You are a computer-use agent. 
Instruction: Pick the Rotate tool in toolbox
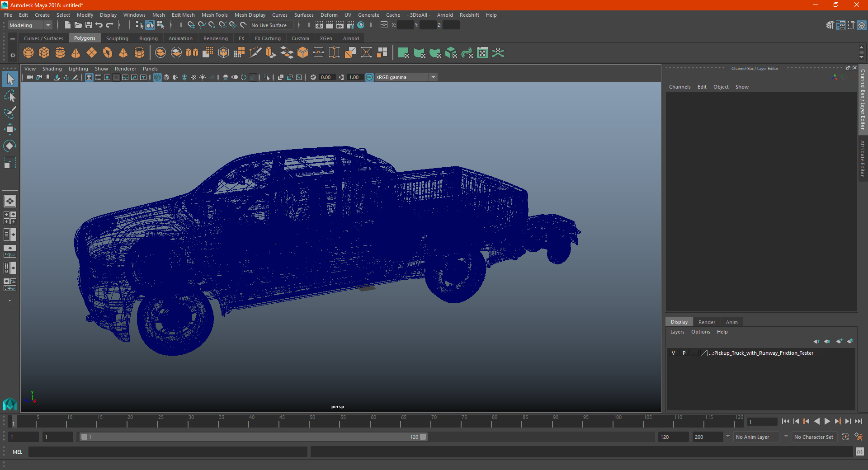point(10,146)
